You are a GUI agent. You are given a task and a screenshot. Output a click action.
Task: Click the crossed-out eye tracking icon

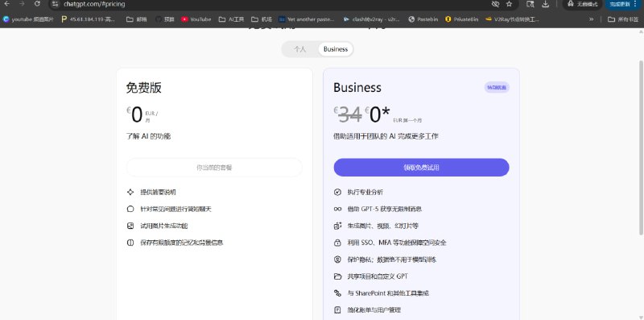[495, 4]
